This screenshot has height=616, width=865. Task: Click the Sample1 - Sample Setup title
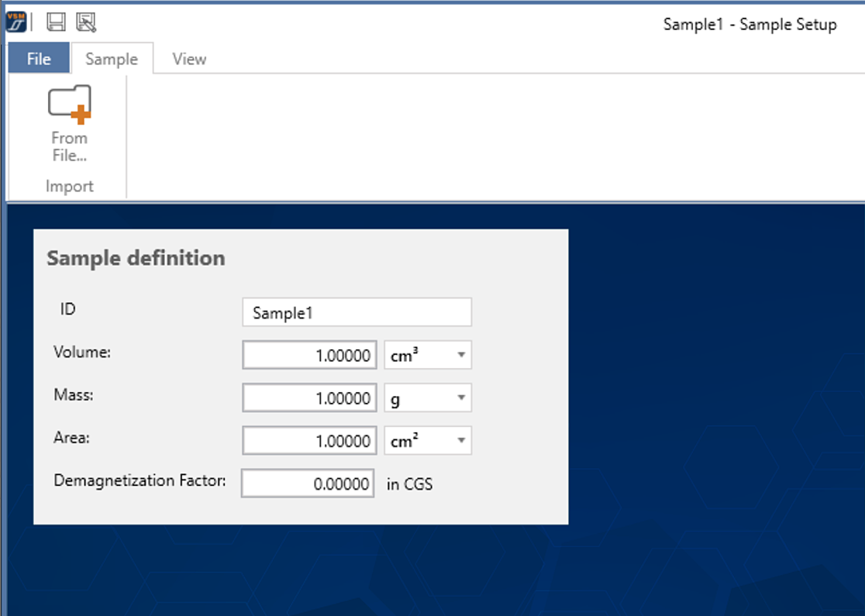750,24
